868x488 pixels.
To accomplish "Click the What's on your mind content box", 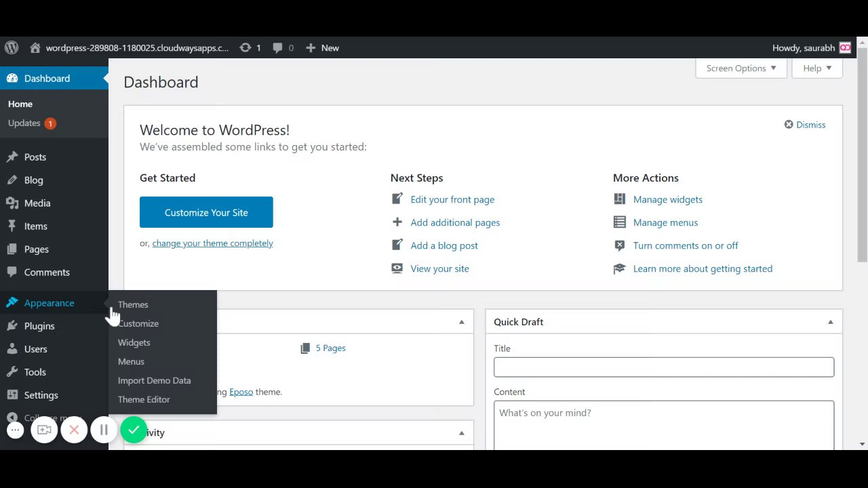I will coord(664,425).
